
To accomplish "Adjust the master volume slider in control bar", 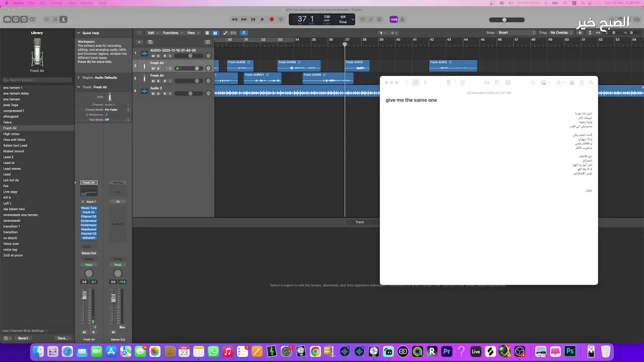I will (x=507, y=20).
